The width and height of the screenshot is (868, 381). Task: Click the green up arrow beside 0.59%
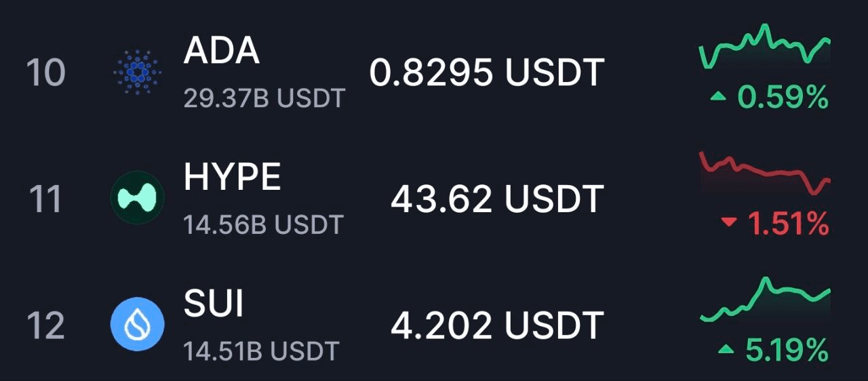[x=718, y=98]
